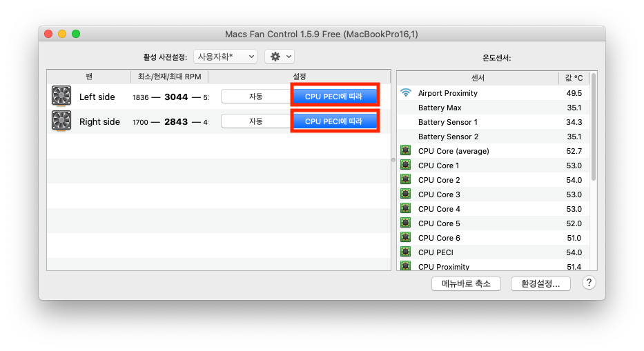Viewport: 644px width, 351px height.
Task: Click the Left side RPM value 3044
Action: (176, 97)
